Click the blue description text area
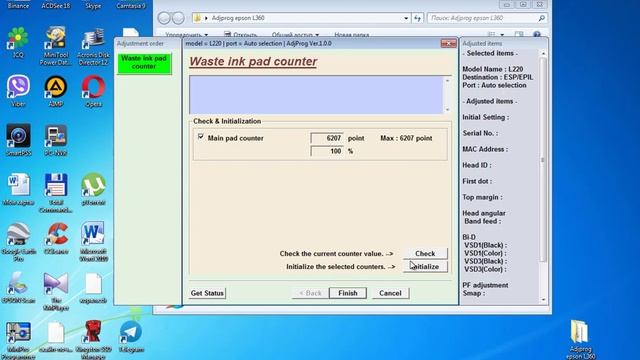This screenshot has height=360, width=640. tap(316, 95)
